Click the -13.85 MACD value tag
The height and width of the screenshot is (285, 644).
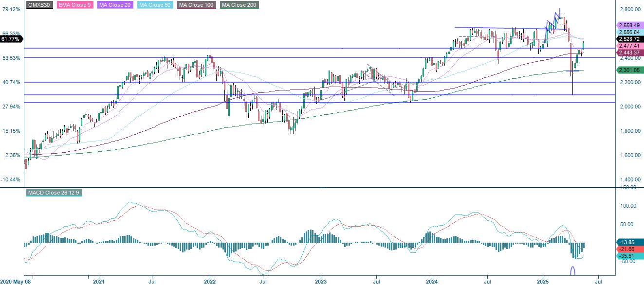pos(630,242)
